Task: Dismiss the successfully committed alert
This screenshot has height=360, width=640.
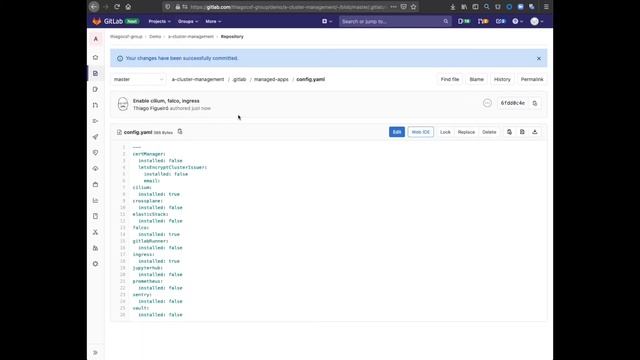Action: pyautogui.click(x=539, y=58)
